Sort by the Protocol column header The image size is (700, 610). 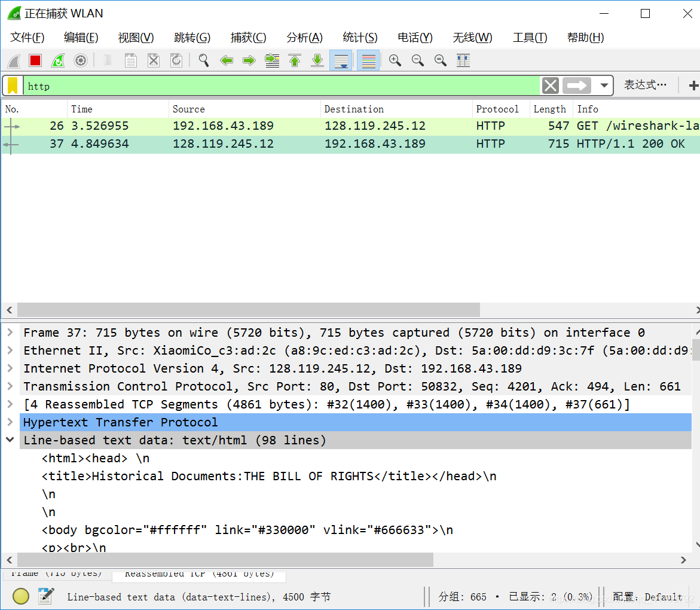(501, 109)
